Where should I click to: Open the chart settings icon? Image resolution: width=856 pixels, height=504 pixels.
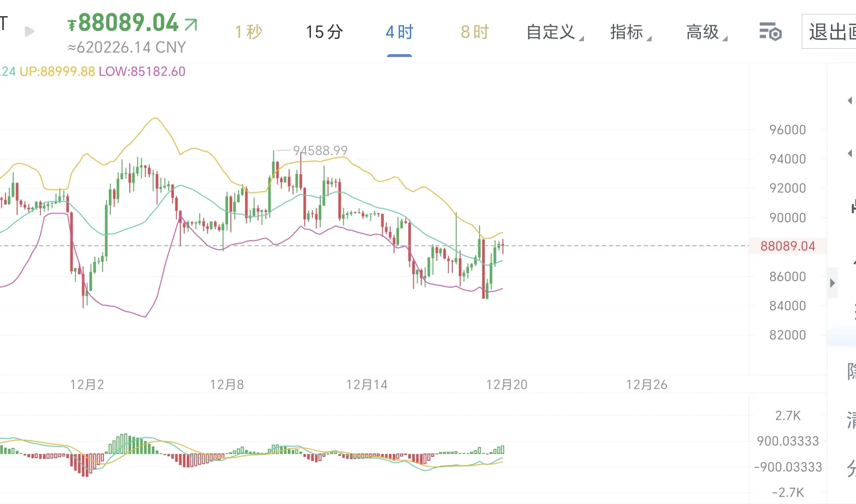[x=770, y=31]
